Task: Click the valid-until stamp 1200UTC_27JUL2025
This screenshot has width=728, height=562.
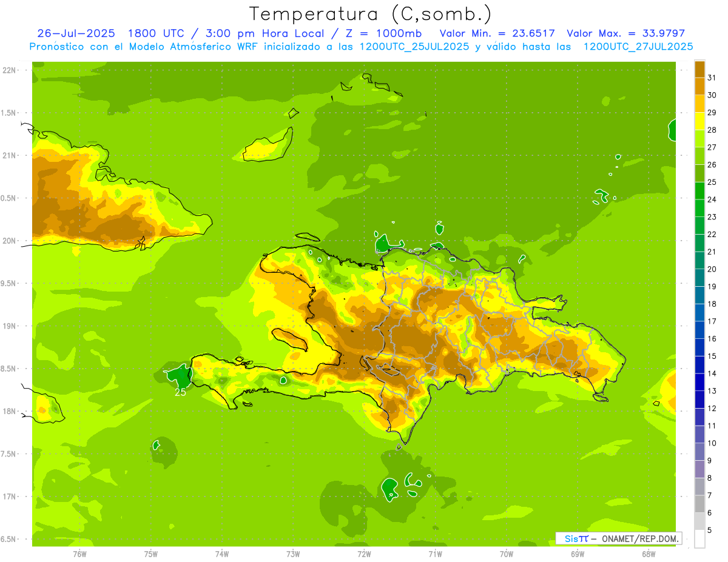Action: click(638, 47)
